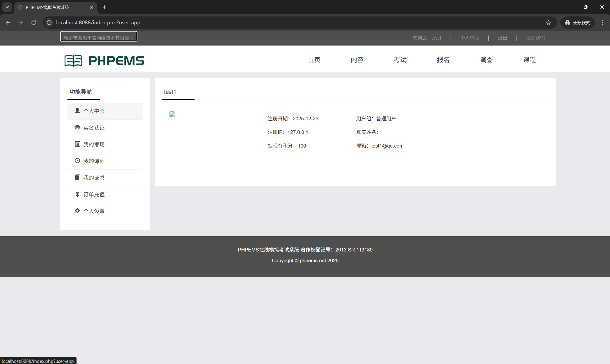Click the play icon beside 我的课程
This screenshot has width=610, height=364.
point(77,161)
